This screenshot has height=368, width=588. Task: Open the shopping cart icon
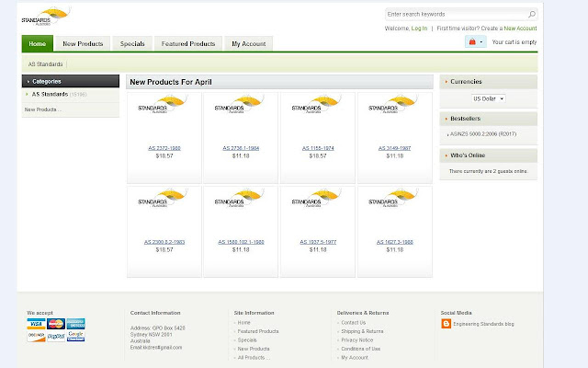(x=473, y=42)
